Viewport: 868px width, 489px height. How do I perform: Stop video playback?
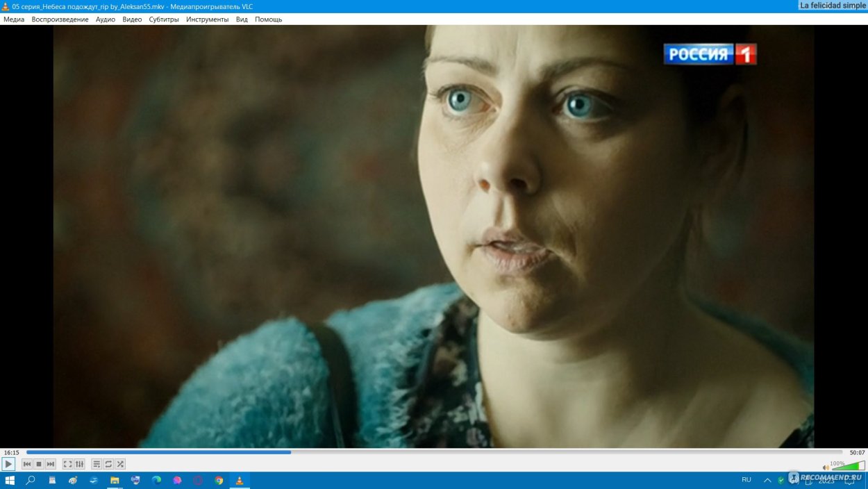[x=39, y=464]
